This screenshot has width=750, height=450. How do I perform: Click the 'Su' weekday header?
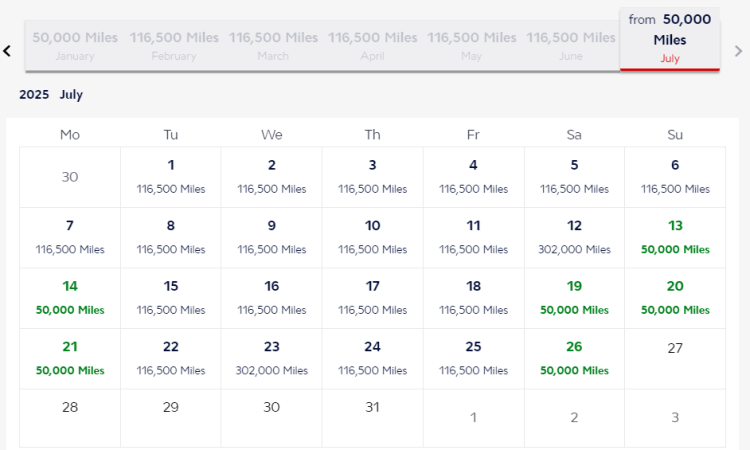tap(675, 135)
